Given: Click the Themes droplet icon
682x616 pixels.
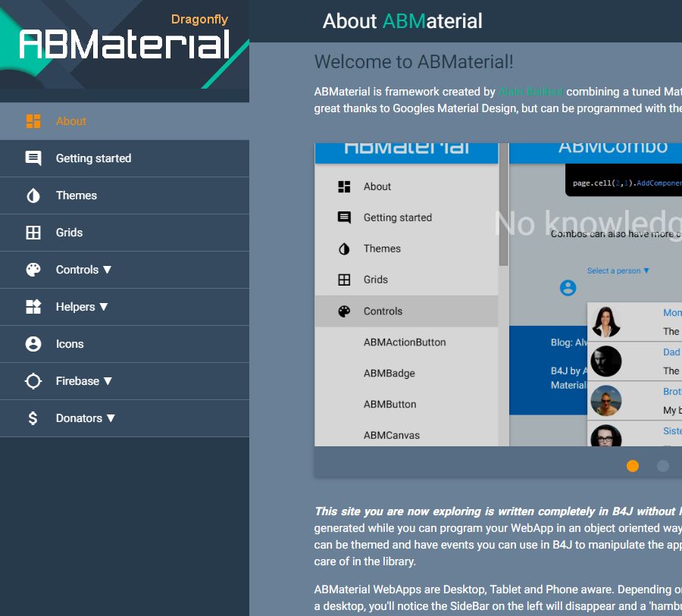Looking at the screenshot, I should [33, 195].
